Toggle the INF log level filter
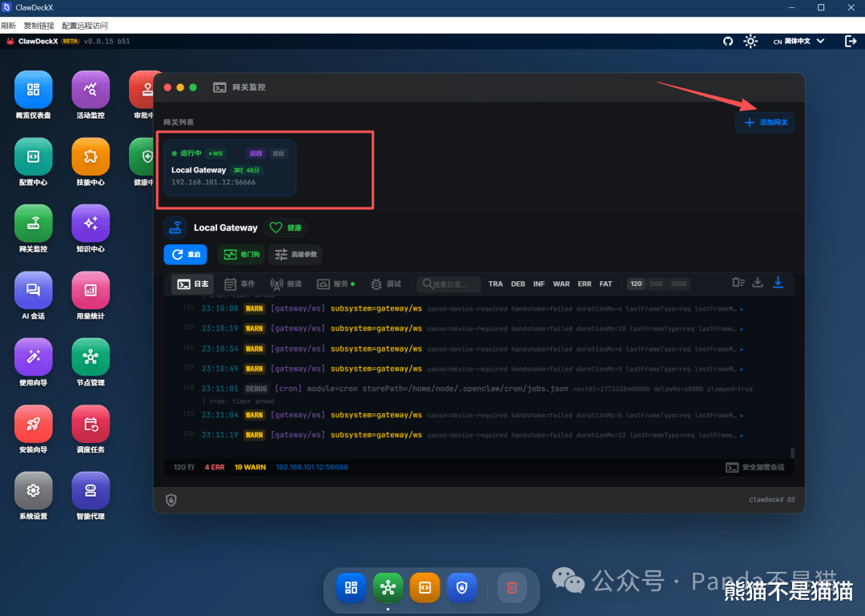 tap(539, 284)
